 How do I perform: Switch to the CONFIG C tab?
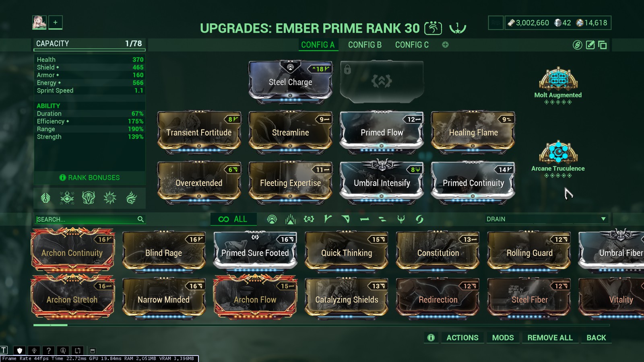412,45
